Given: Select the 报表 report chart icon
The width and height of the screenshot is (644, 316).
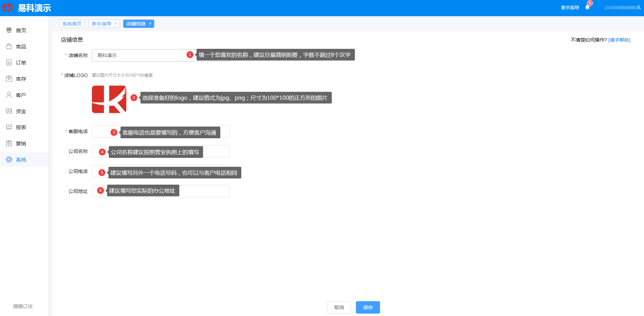Looking at the screenshot, I should (9, 127).
